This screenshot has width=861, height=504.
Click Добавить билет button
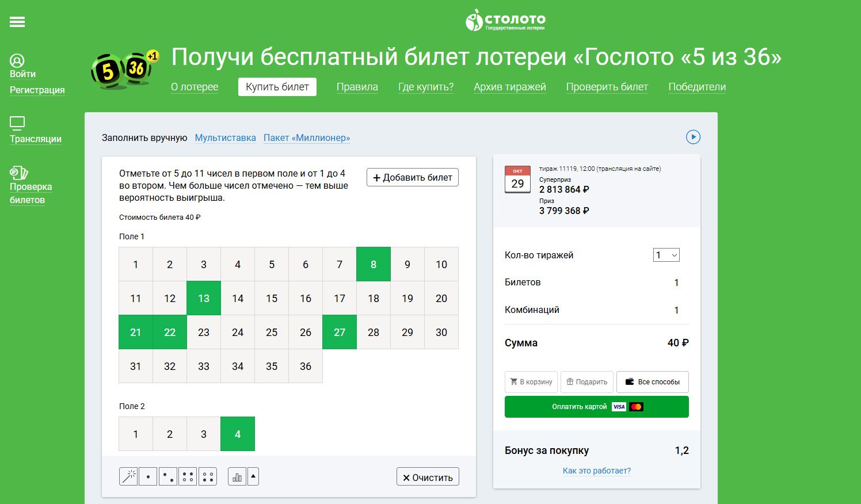pos(413,177)
